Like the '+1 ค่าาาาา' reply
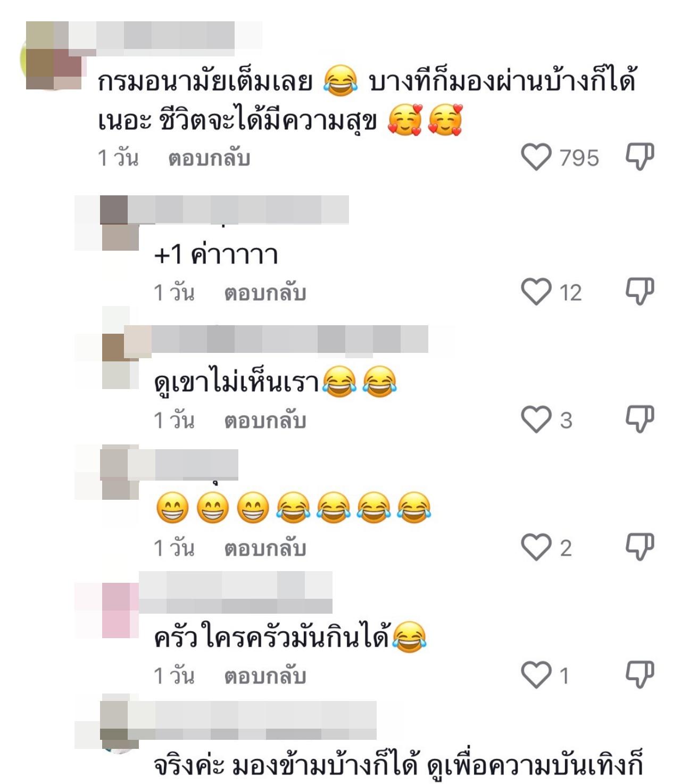This screenshot has width=681, height=784. pos(536,292)
